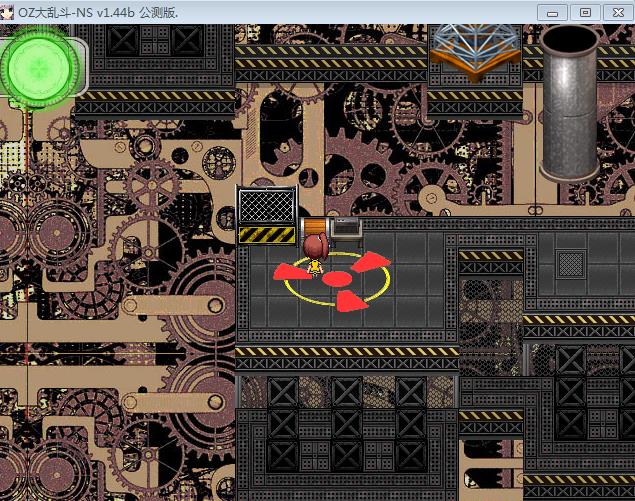Screen dimensions: 635x501
Task: Click the window title OZ大乱斗-NS v1.44b 公测版
Action: pos(98,13)
